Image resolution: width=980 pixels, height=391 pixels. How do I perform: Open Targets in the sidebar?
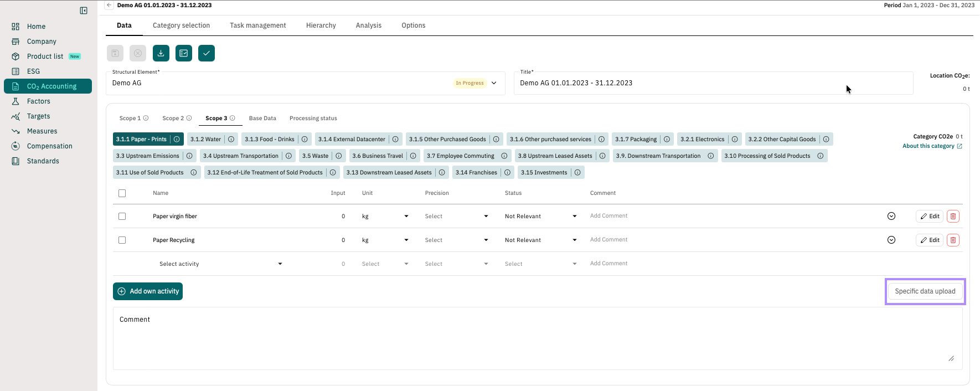pyautogui.click(x=48, y=116)
